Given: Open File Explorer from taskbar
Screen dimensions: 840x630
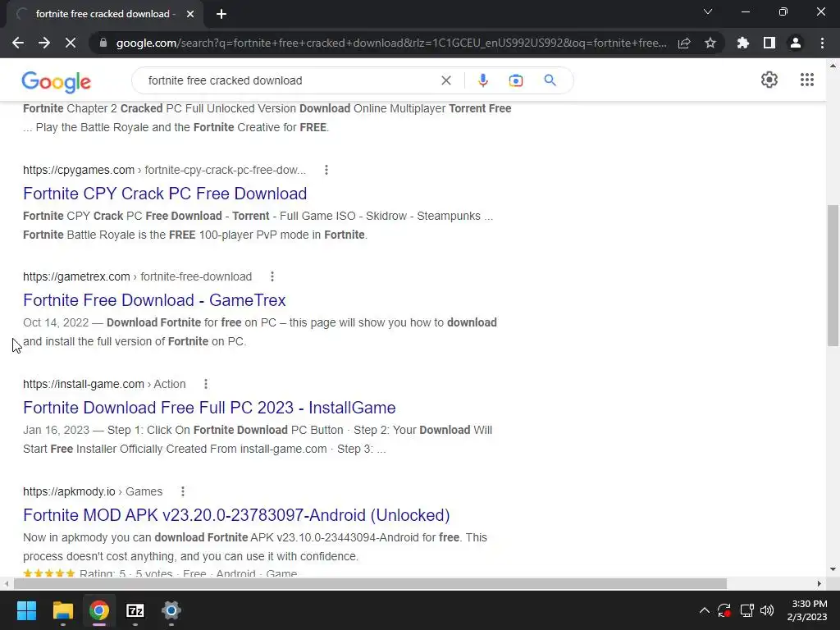Looking at the screenshot, I should (x=62, y=610).
